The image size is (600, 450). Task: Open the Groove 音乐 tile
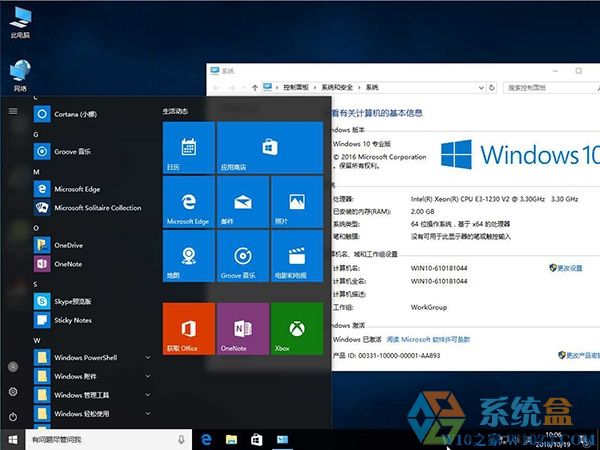coord(242,255)
